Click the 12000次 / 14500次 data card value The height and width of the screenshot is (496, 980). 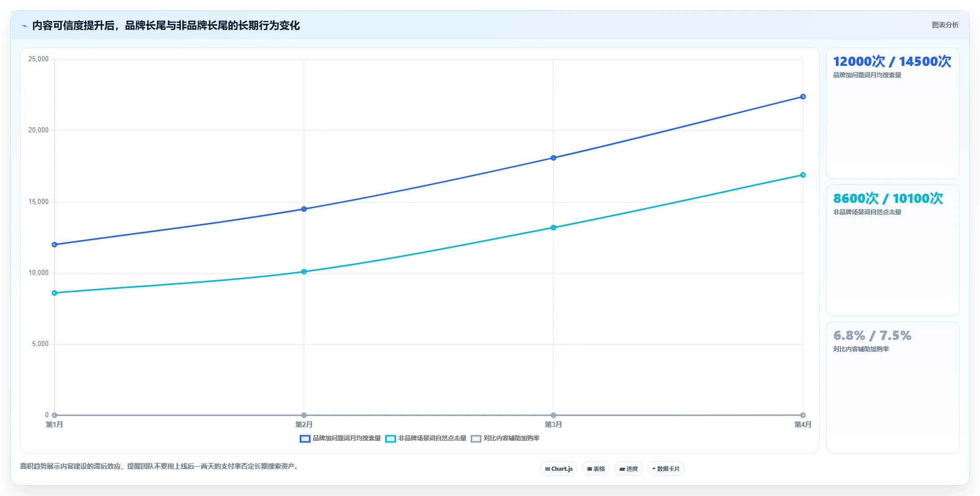pyautogui.click(x=892, y=61)
